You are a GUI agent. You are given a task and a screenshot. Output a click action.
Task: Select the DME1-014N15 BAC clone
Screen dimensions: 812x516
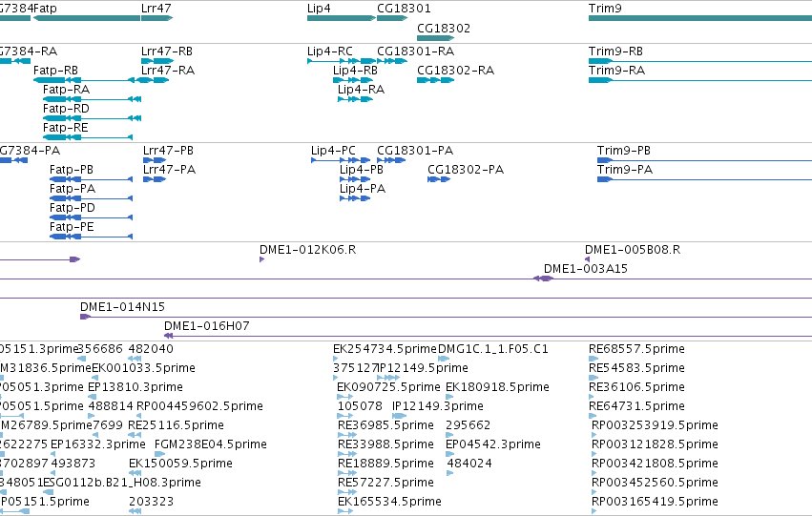coord(123,307)
